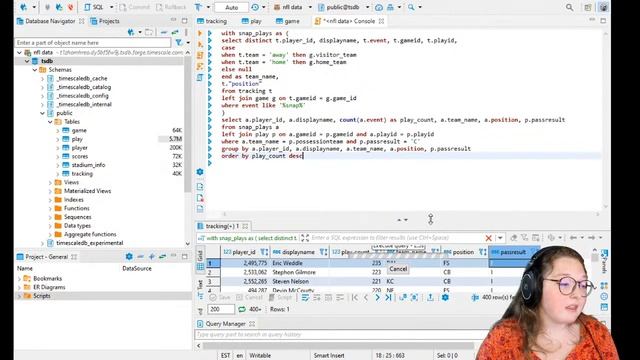Screen dimensions: 640x360
Task: Collapse the public schema node
Action: tap(42, 113)
